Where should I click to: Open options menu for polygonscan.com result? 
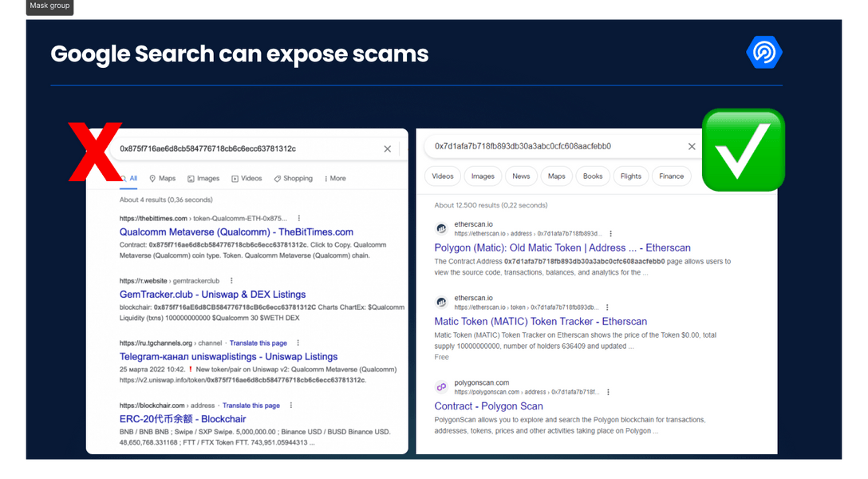point(608,392)
